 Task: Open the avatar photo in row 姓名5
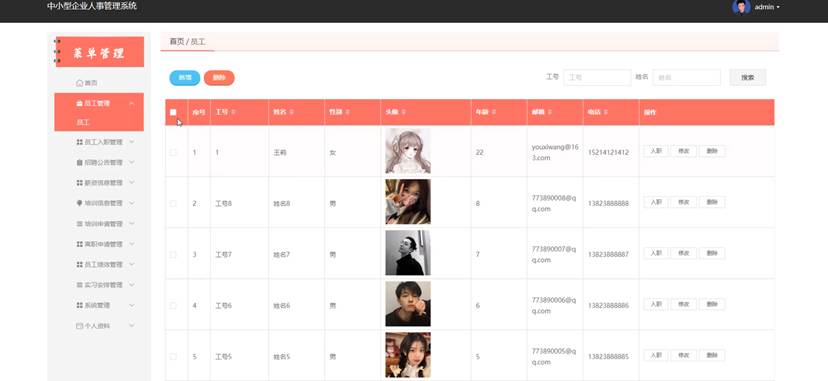408,355
